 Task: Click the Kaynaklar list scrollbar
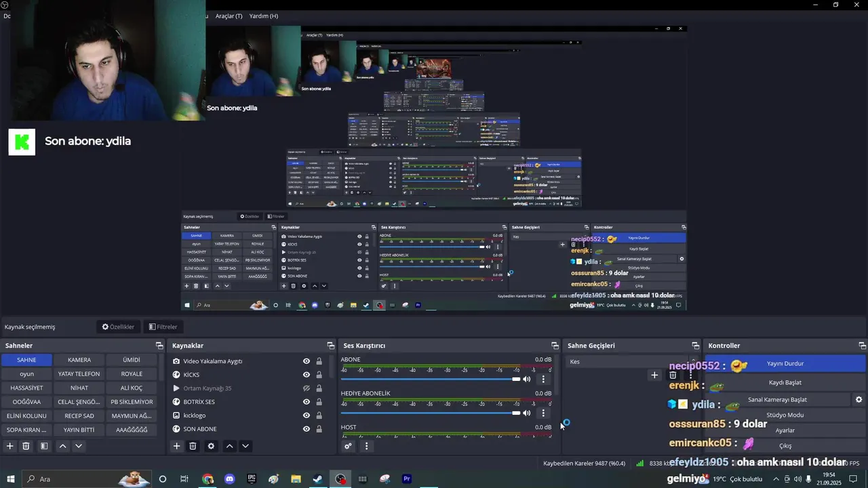coord(331,367)
